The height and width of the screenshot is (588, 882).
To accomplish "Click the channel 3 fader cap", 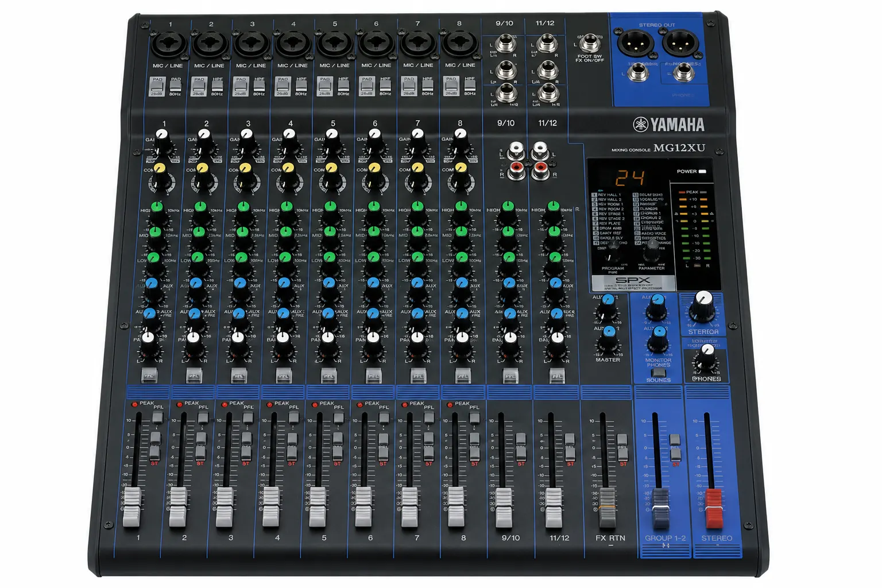I will point(225,507).
